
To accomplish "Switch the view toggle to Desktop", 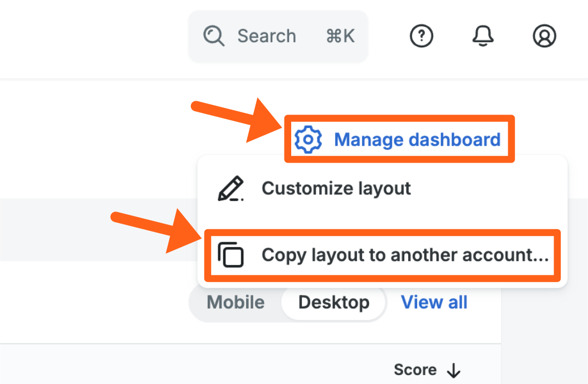I will click(x=334, y=303).
